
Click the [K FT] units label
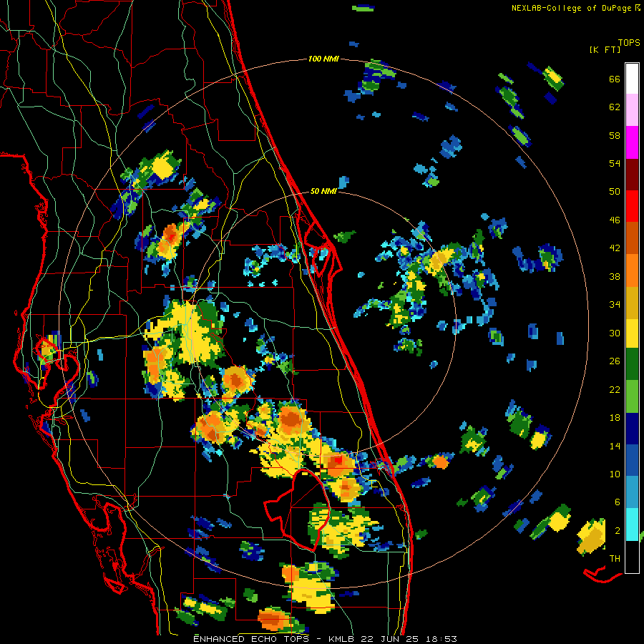pos(605,50)
